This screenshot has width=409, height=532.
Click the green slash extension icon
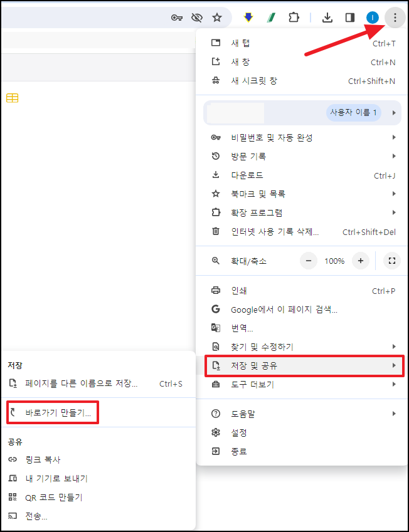271,18
